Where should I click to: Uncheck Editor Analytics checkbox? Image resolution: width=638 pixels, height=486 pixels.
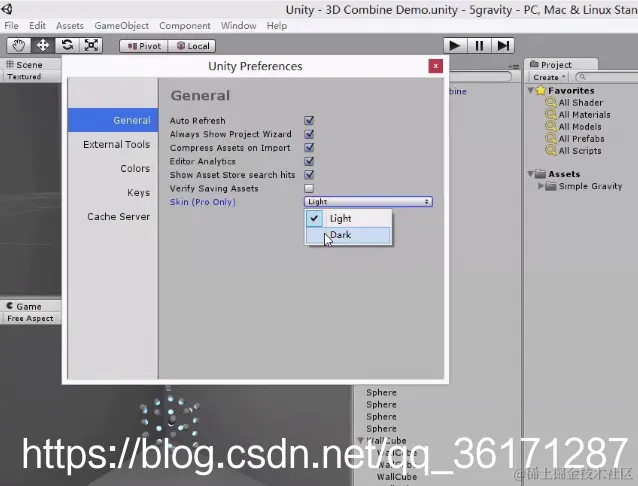click(309, 161)
